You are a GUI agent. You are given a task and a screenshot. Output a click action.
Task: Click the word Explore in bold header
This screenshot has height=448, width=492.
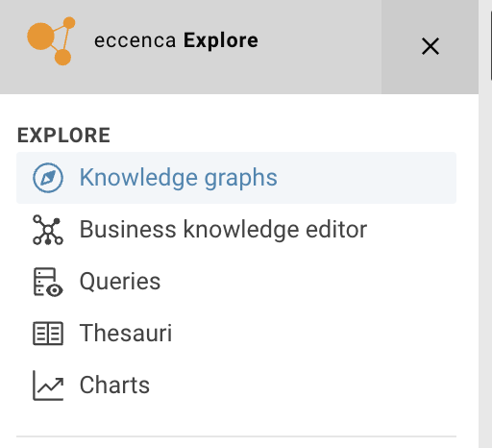click(221, 40)
